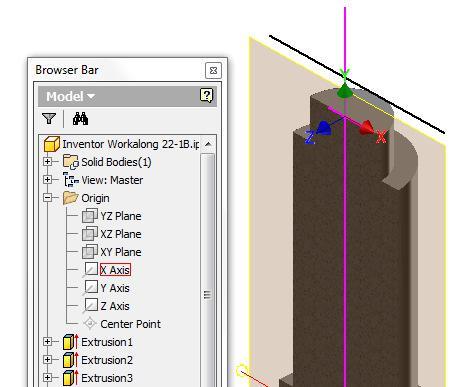
Task: Click the Browser Bar title
Action: pos(67,70)
